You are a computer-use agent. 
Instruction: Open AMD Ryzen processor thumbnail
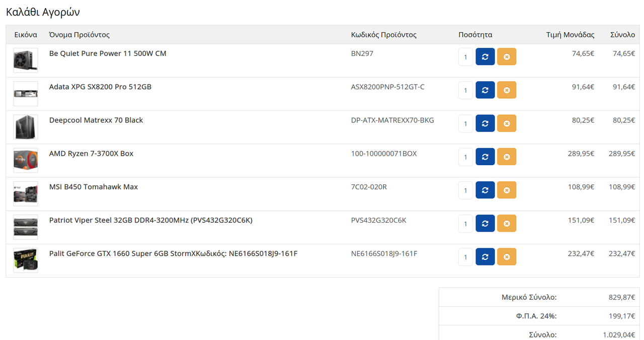tap(26, 160)
